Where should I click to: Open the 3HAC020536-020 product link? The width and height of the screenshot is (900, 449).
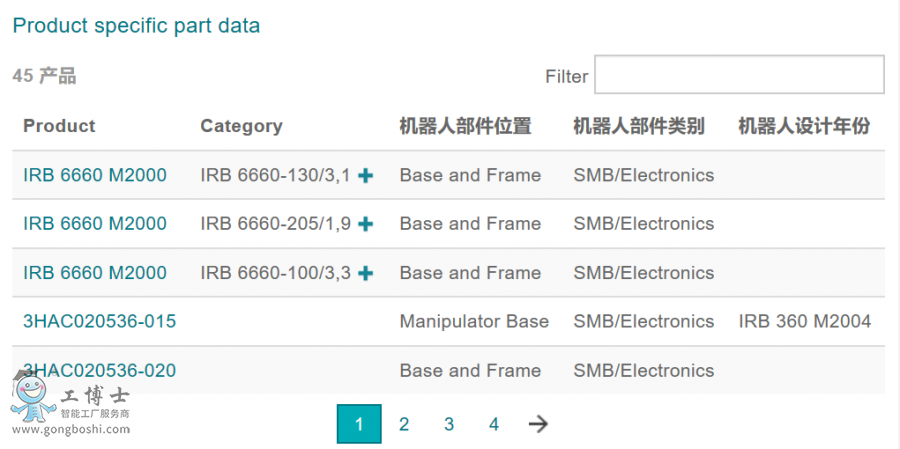(x=99, y=370)
